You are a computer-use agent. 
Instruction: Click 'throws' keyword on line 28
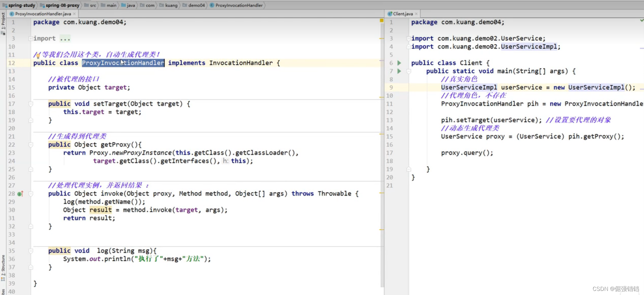pyautogui.click(x=302, y=194)
